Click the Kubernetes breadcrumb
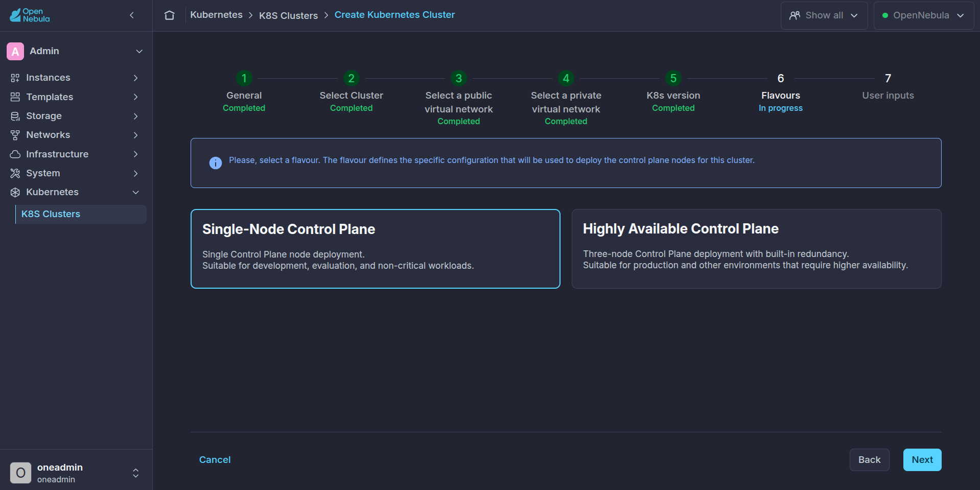Viewport: 980px width, 490px height. [216, 15]
